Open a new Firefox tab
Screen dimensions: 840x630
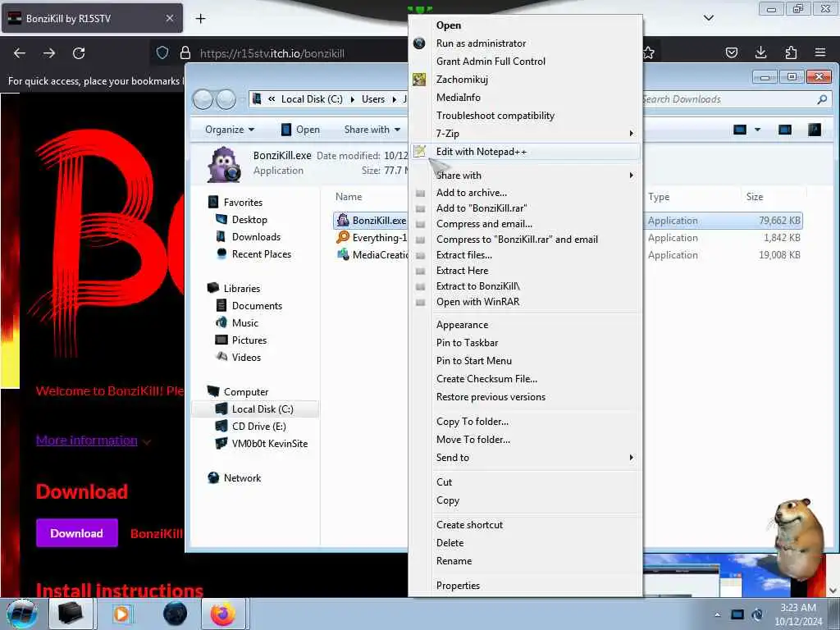[200, 19]
